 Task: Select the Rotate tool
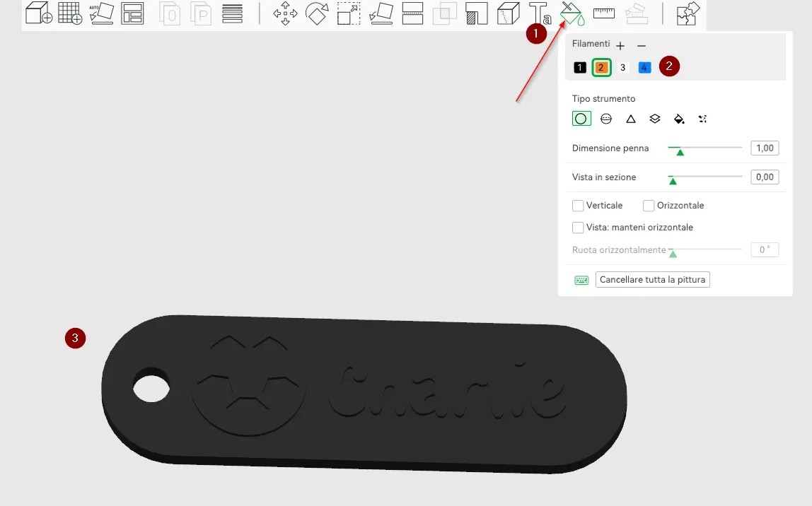[317, 13]
